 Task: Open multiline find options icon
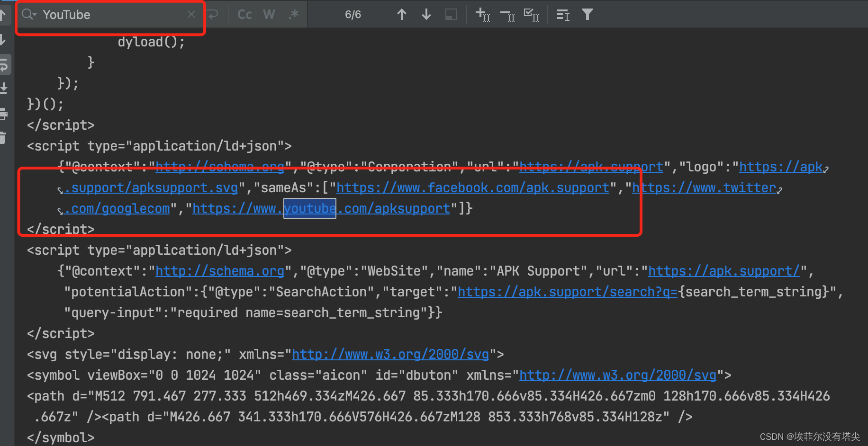pyautogui.click(x=563, y=15)
